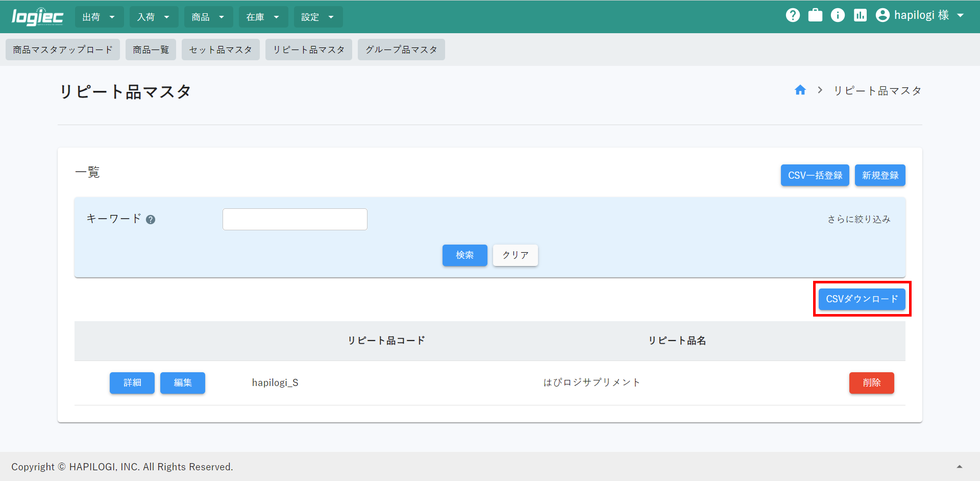This screenshot has width=980, height=481.
Task: Focus the キーワード input field
Action: [x=295, y=219]
